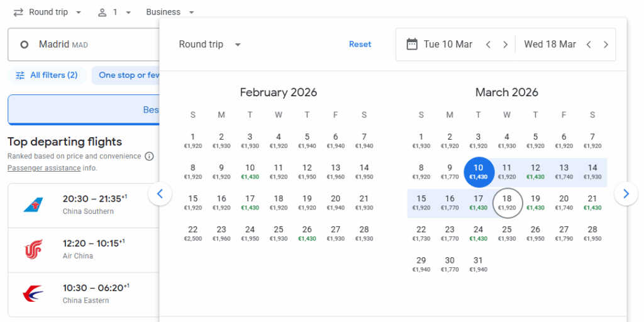This screenshot has height=322, width=644.
Task: Click the All filters sliders icon
Action: [20, 75]
